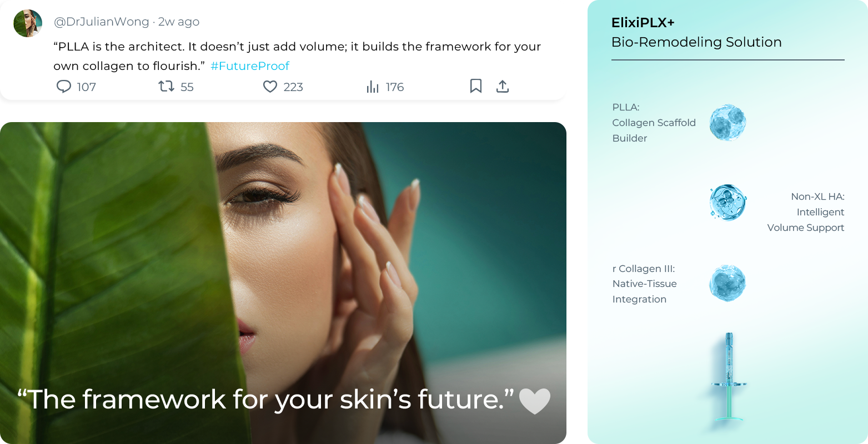
Task: Click the syringe product image
Action: coord(729,377)
